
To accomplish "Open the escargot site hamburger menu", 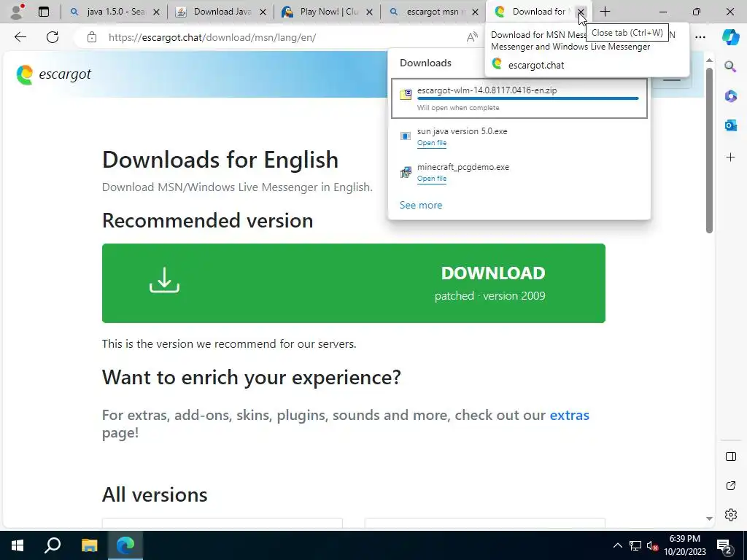I will tap(672, 79).
